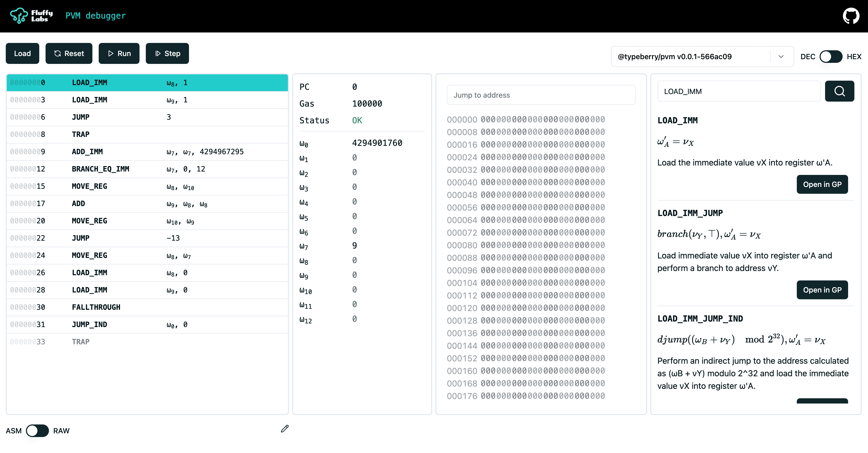Viewport: 868px width, 453px height.
Task: Select the BRANCH_EQ_IMM instruction row
Action: [x=147, y=169]
